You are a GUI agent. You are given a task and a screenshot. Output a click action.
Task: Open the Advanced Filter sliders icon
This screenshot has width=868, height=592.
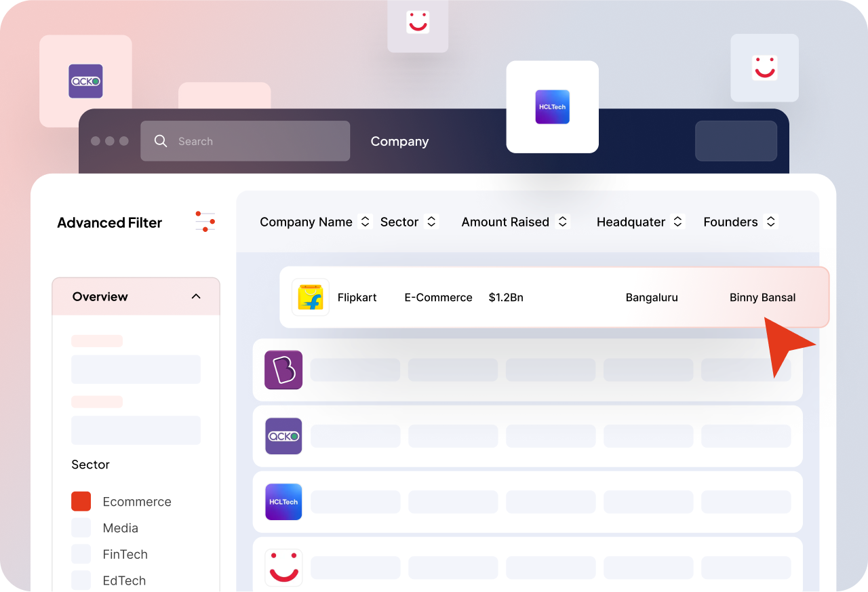205,222
